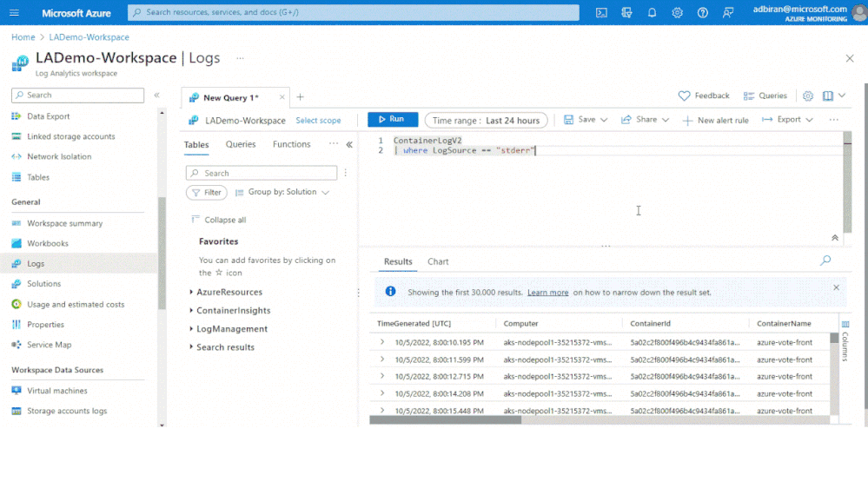Switch to the Results tab
Image resolution: width=868 pixels, height=488 pixels.
[398, 261]
